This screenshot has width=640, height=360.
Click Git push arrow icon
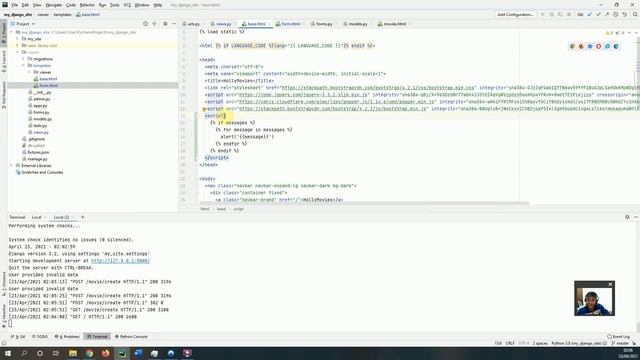pyautogui.click(x=607, y=14)
